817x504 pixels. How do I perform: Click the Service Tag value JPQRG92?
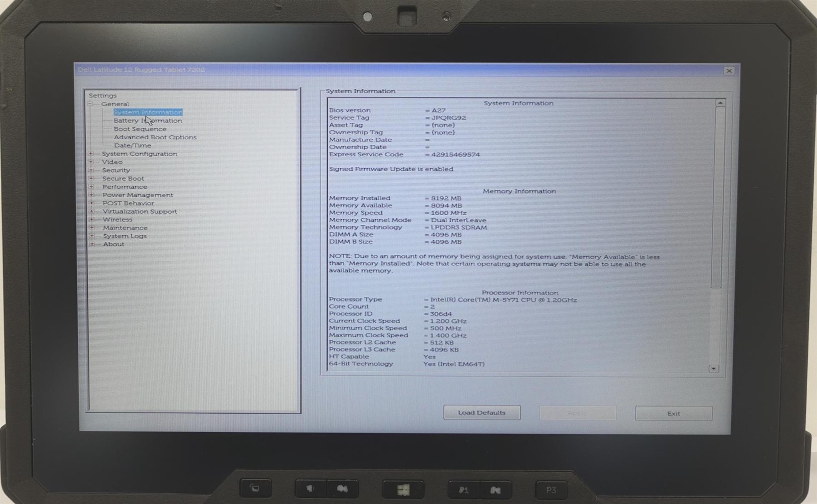pos(448,118)
